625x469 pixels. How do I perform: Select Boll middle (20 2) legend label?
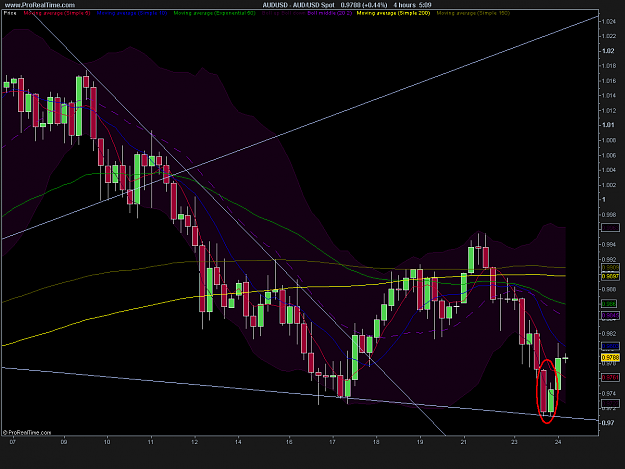[x=330, y=13]
